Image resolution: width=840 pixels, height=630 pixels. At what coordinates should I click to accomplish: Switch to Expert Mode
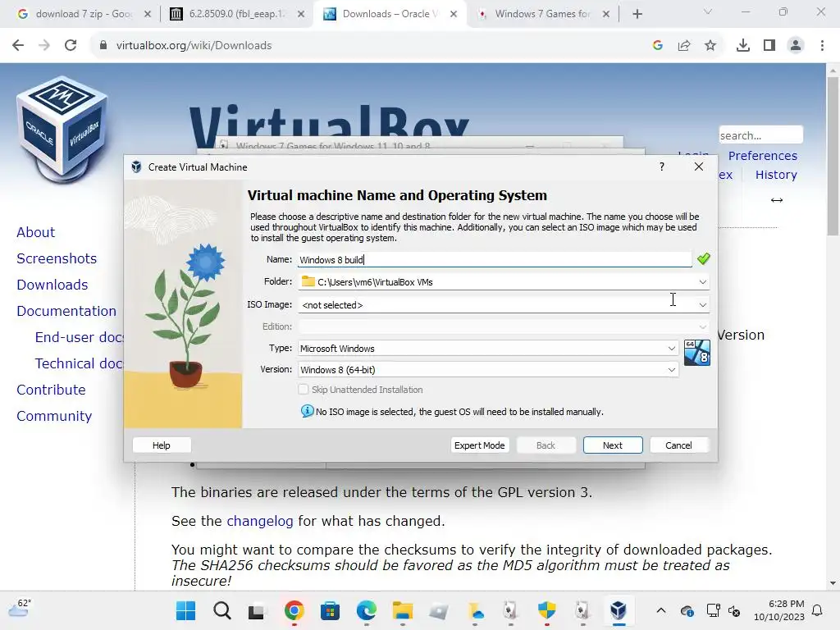tap(479, 445)
